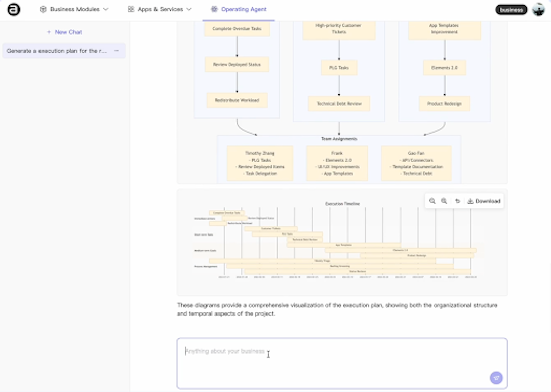The height and width of the screenshot is (392, 551).
Task: Zoom in the Execution Timeline diagram
Action: coord(444,201)
